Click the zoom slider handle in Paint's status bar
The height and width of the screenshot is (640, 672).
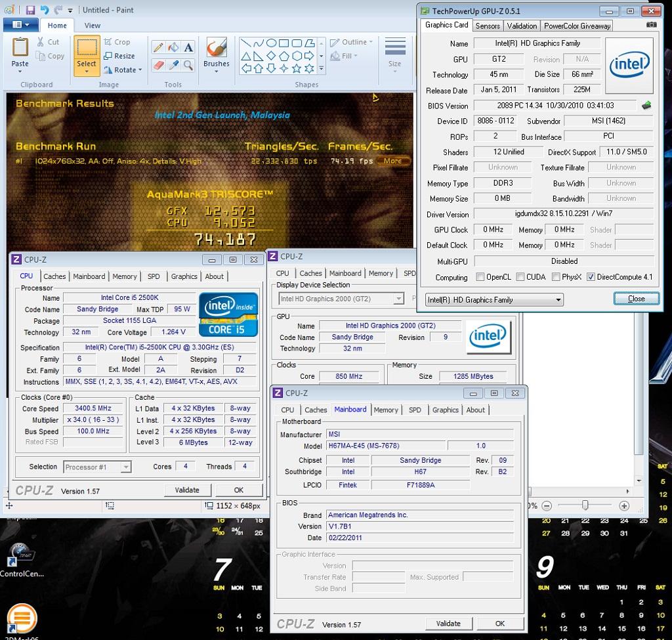(x=585, y=505)
